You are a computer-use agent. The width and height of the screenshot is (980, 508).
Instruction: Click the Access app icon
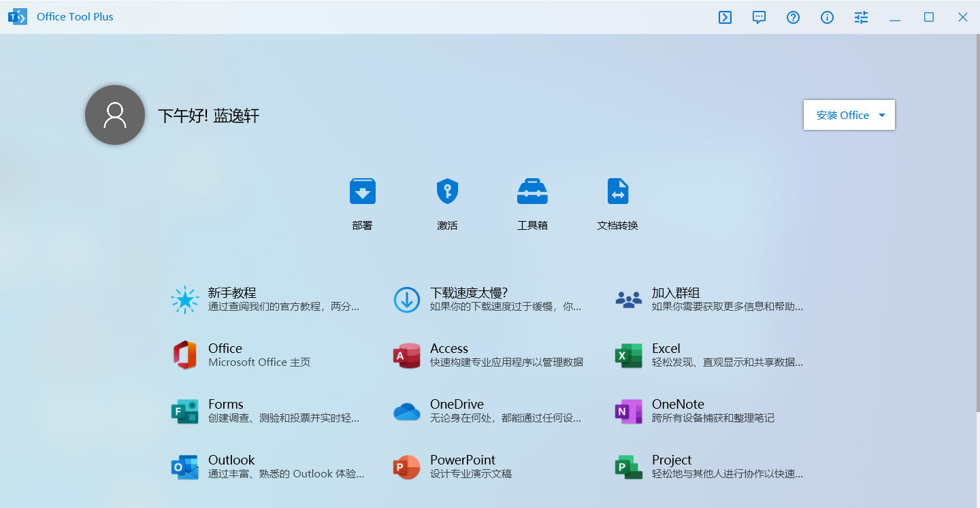coord(407,356)
